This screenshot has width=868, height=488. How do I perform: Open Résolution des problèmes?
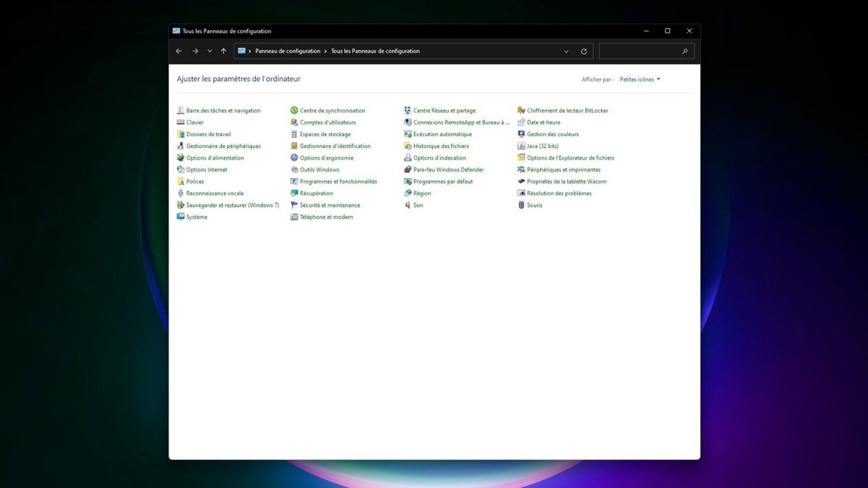tap(559, 193)
